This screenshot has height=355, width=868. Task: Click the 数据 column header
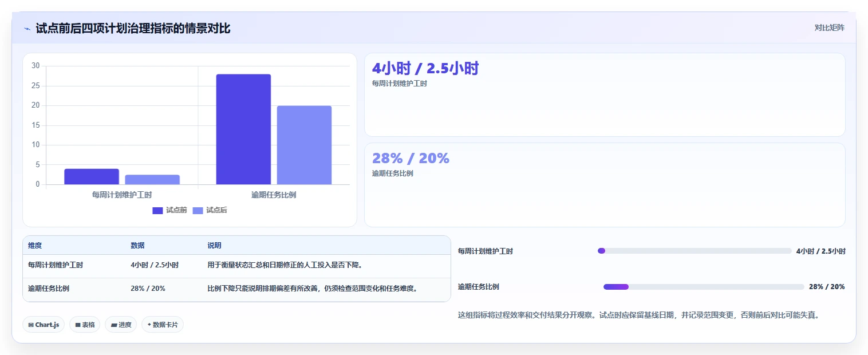(137, 246)
